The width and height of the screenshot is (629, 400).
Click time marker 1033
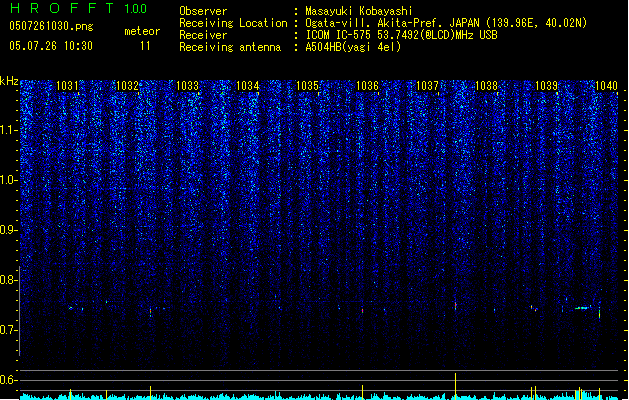pos(187,86)
